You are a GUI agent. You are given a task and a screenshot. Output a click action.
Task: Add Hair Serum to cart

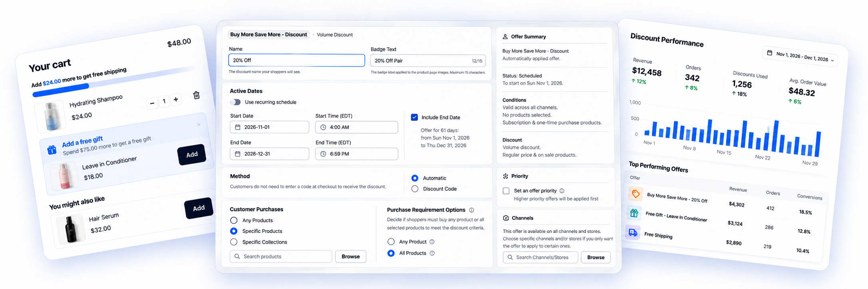(x=199, y=208)
